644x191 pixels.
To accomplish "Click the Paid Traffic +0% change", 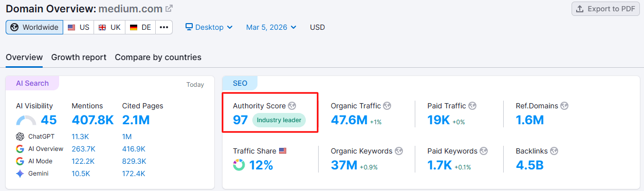I will [458, 122].
